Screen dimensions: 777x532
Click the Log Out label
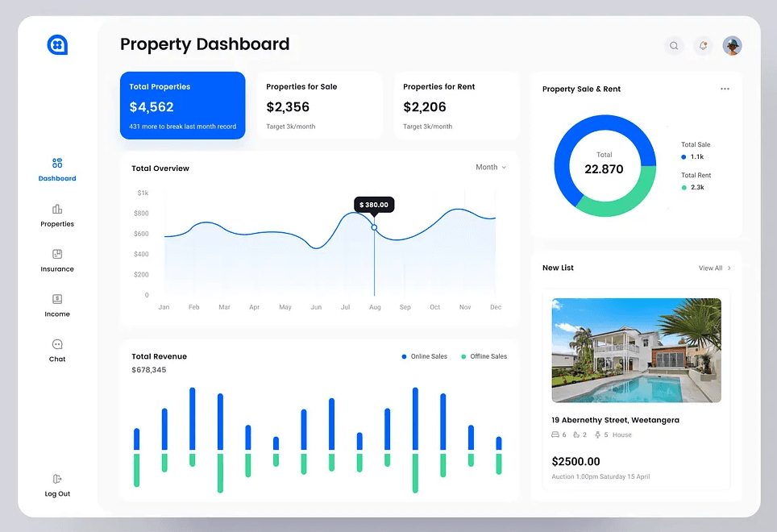[x=57, y=494]
